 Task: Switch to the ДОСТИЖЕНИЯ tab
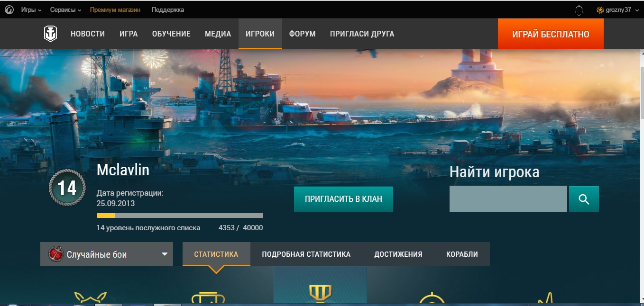point(398,254)
